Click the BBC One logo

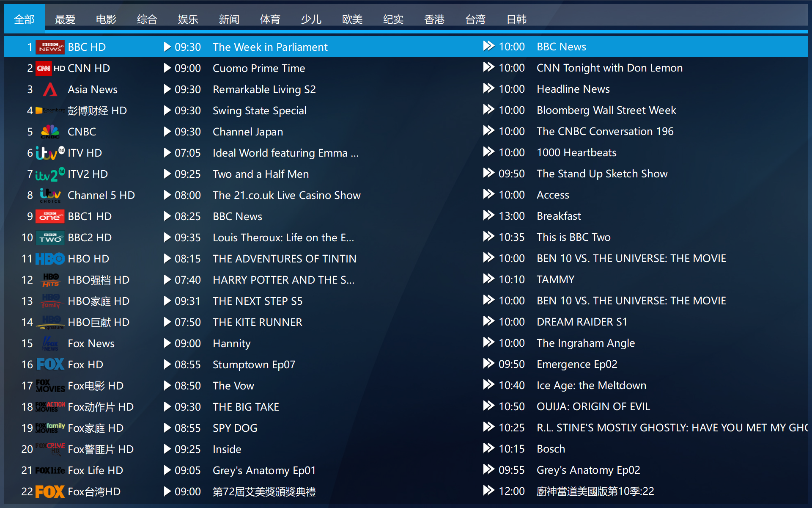point(50,216)
